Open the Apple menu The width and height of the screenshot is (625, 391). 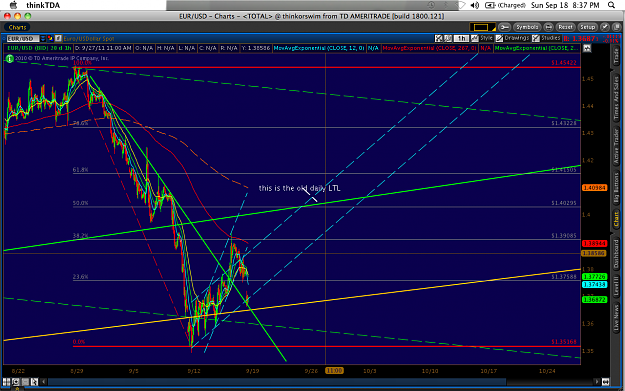pyautogui.click(x=13, y=5)
